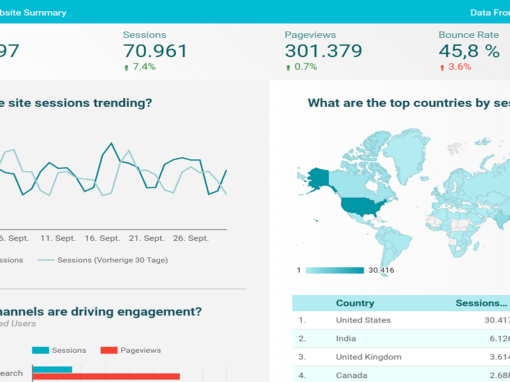Click the site sessions trending chart title
Viewport: 510px width, 382px height.
(76, 103)
